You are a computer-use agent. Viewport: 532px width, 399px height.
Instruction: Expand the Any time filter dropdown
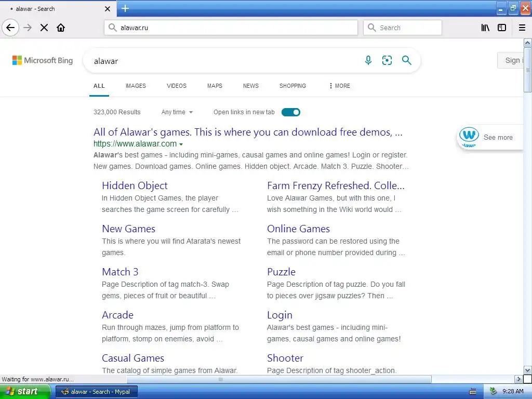tap(177, 112)
